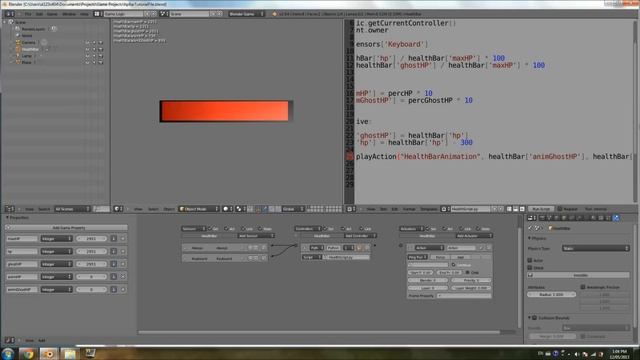This screenshot has width=640, height=360.
Task: Toggle debug info for ghostHP property
Action: tap(113, 264)
